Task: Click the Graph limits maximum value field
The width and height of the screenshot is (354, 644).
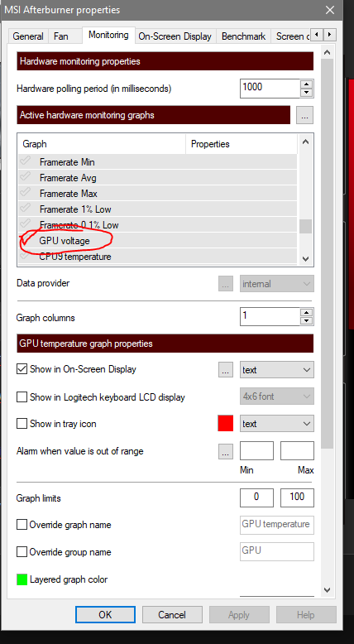Action: [298, 497]
